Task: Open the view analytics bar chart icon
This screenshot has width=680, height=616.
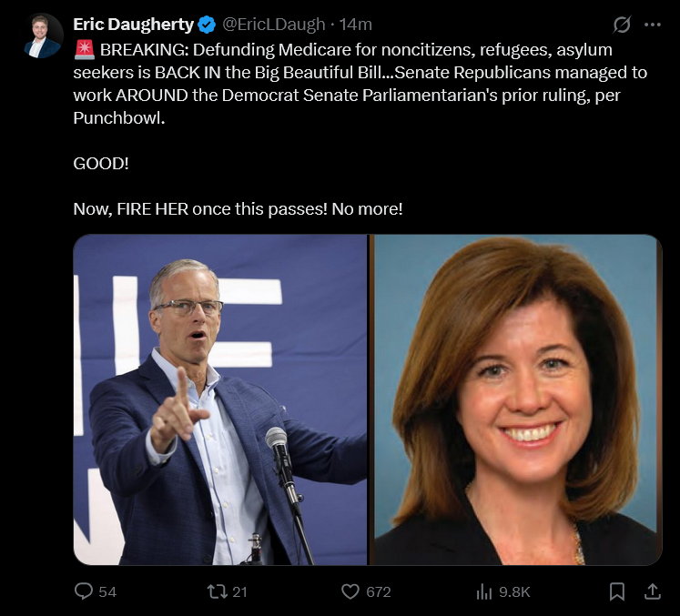Action: pos(484,591)
